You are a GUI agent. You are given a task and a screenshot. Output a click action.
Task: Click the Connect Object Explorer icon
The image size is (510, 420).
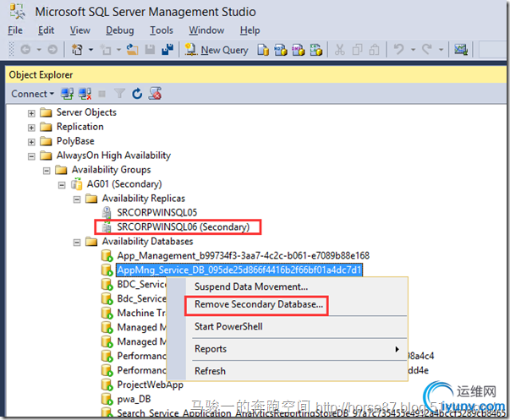click(68, 94)
